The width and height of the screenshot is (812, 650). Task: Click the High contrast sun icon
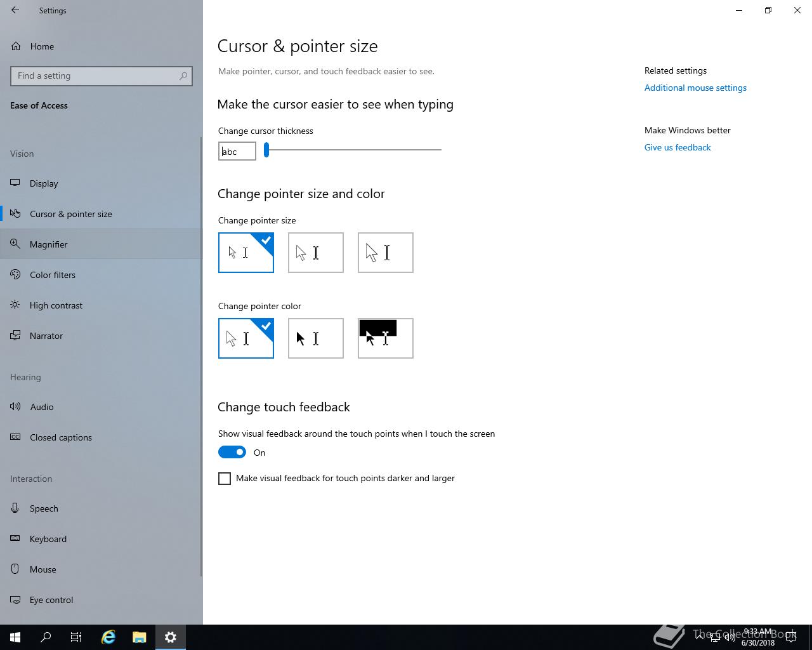pos(16,305)
